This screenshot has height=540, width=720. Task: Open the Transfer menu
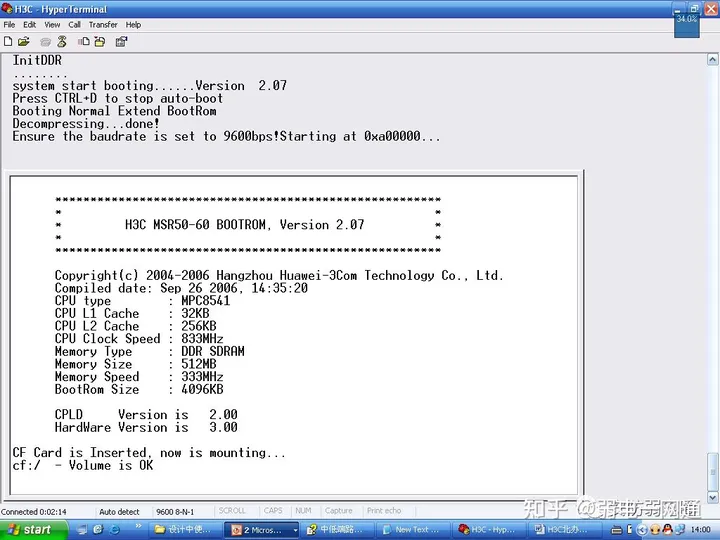tap(103, 25)
